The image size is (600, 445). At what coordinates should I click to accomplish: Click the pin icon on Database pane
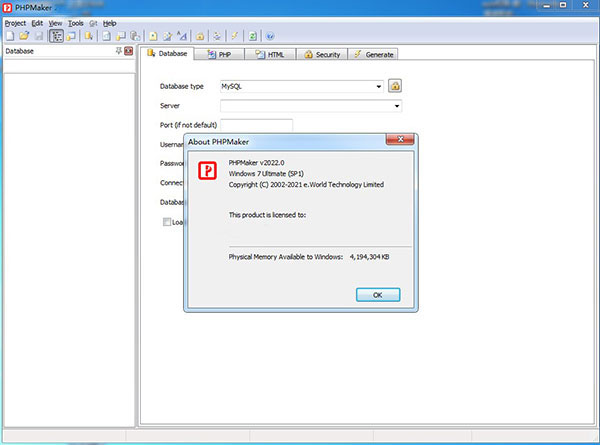[x=119, y=51]
